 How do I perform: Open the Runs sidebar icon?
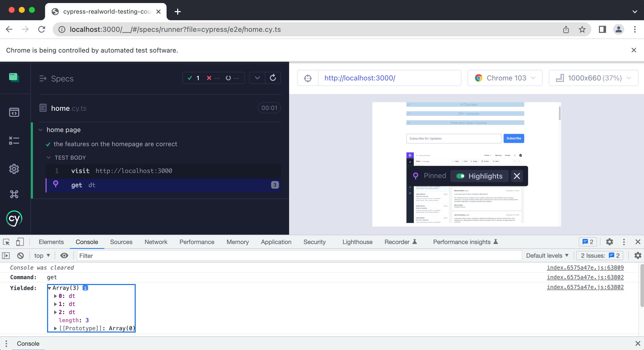[x=14, y=140]
